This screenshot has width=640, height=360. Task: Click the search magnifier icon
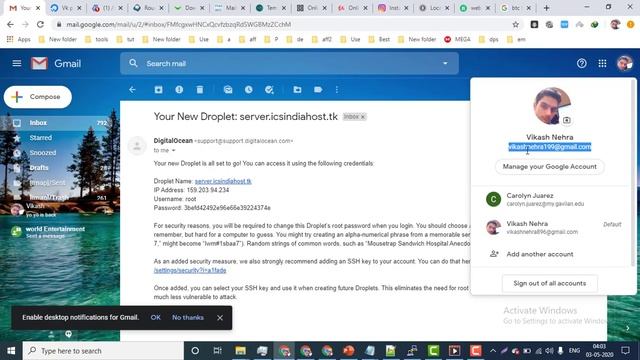click(133, 63)
